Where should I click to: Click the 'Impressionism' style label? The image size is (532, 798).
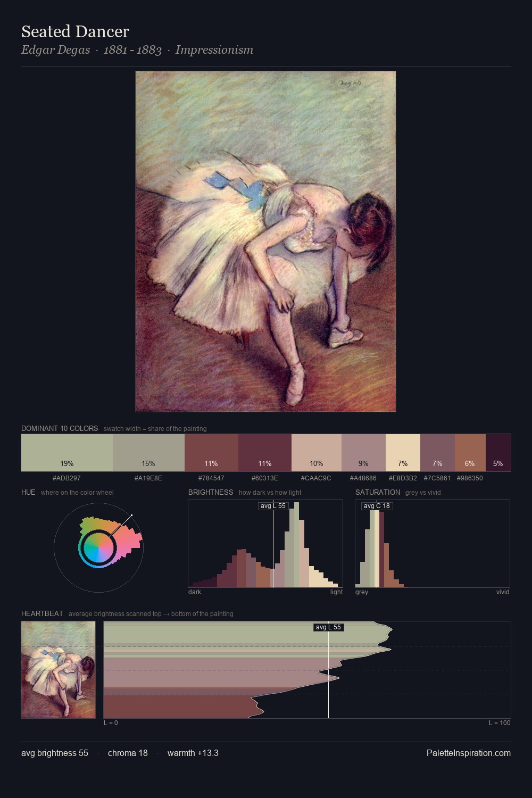tap(214, 50)
